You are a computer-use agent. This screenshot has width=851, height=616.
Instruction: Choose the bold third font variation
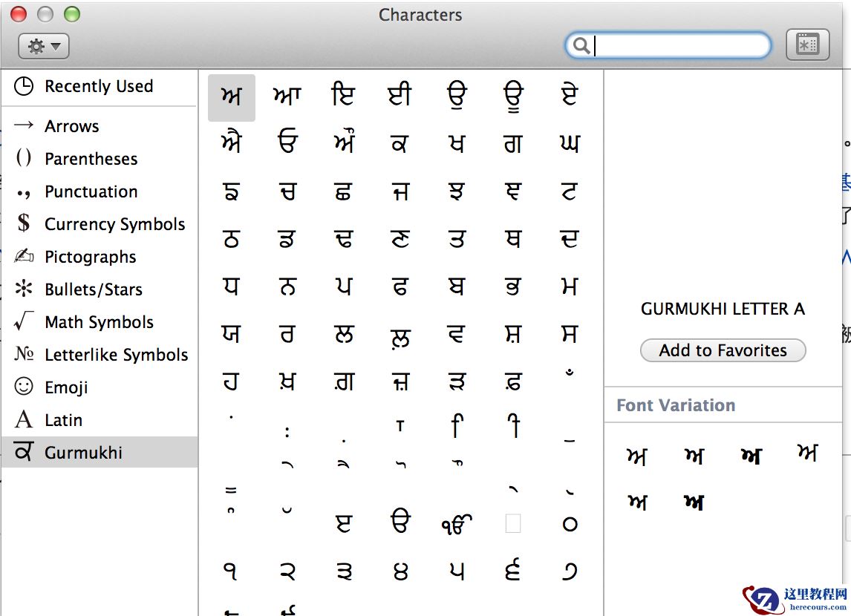point(751,456)
